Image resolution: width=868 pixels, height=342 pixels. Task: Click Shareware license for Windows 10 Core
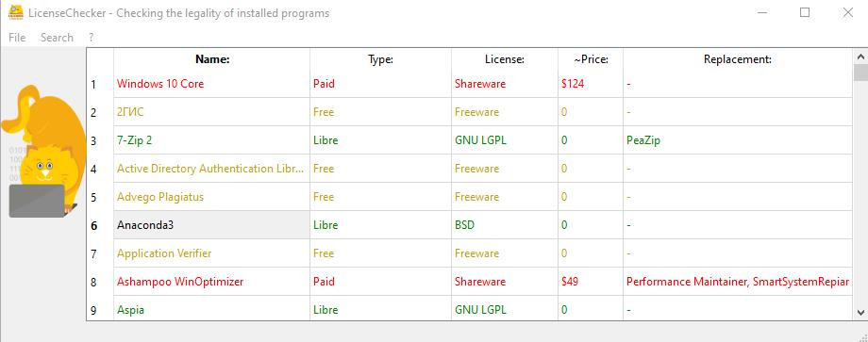[x=505, y=84]
